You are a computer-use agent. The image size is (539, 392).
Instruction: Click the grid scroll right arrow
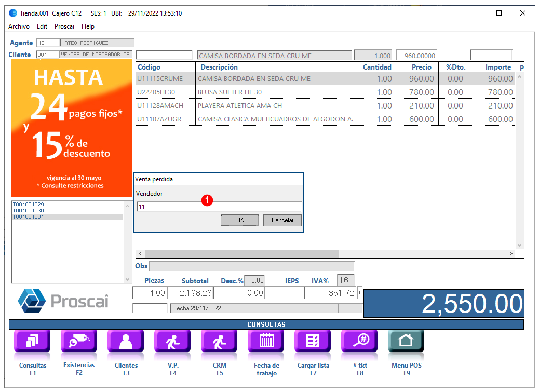(511, 253)
